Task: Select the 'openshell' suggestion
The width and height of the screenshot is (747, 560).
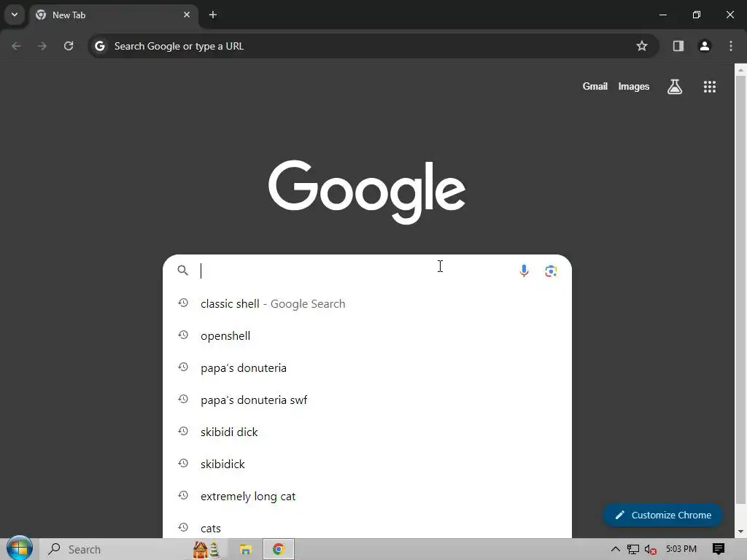Action: (x=367, y=335)
